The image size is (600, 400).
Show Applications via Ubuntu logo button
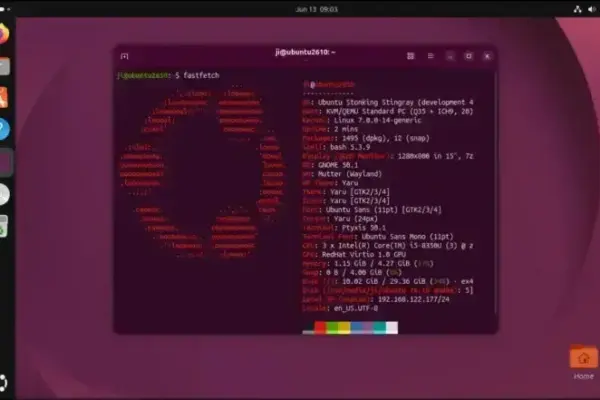3,382
